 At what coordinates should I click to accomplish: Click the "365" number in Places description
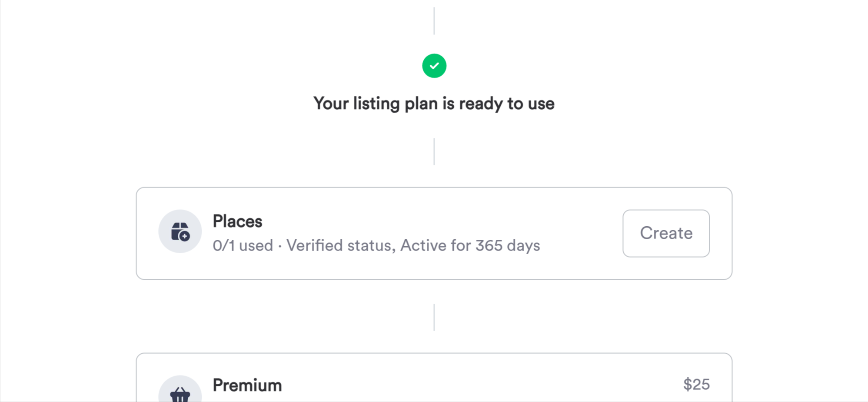coord(489,246)
